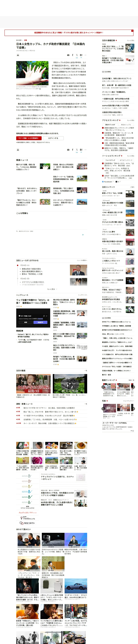Select the 読まれています tab
The image size is (138, 644).
tap(110, 125)
